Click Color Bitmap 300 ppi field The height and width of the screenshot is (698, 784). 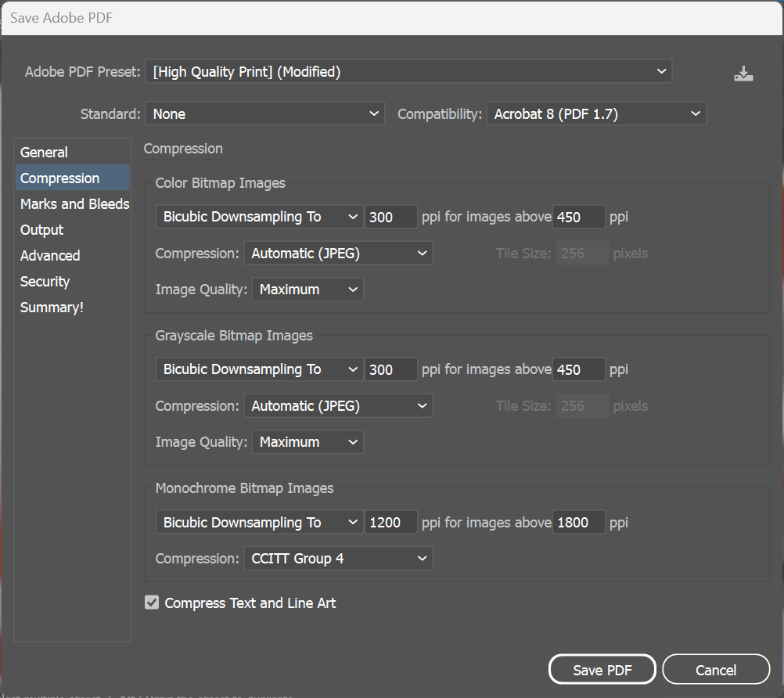390,217
